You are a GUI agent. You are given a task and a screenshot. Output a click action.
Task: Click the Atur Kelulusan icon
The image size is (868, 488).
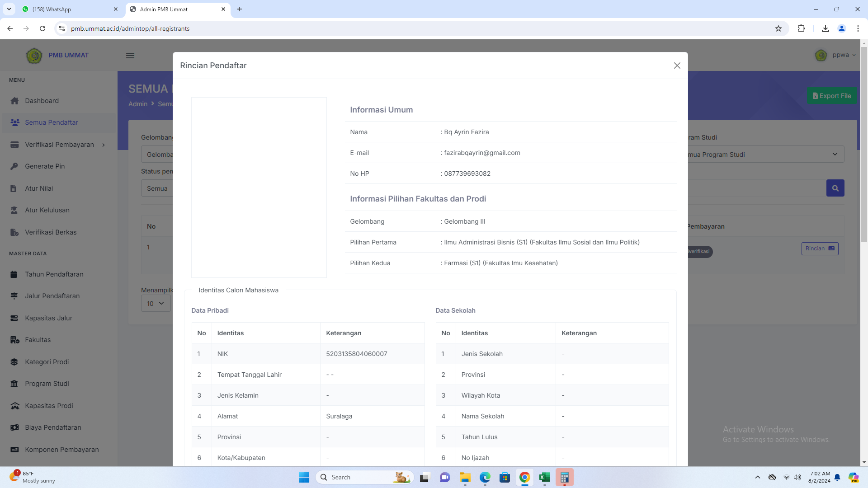[x=14, y=210]
